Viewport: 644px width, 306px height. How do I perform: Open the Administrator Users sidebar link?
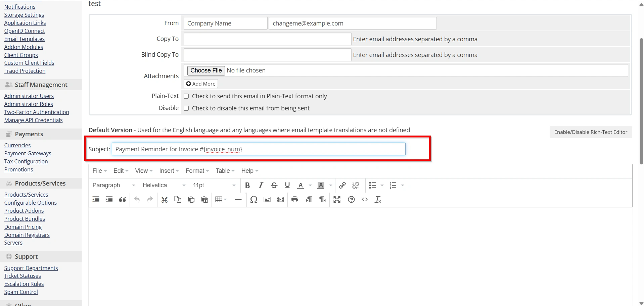pos(29,96)
